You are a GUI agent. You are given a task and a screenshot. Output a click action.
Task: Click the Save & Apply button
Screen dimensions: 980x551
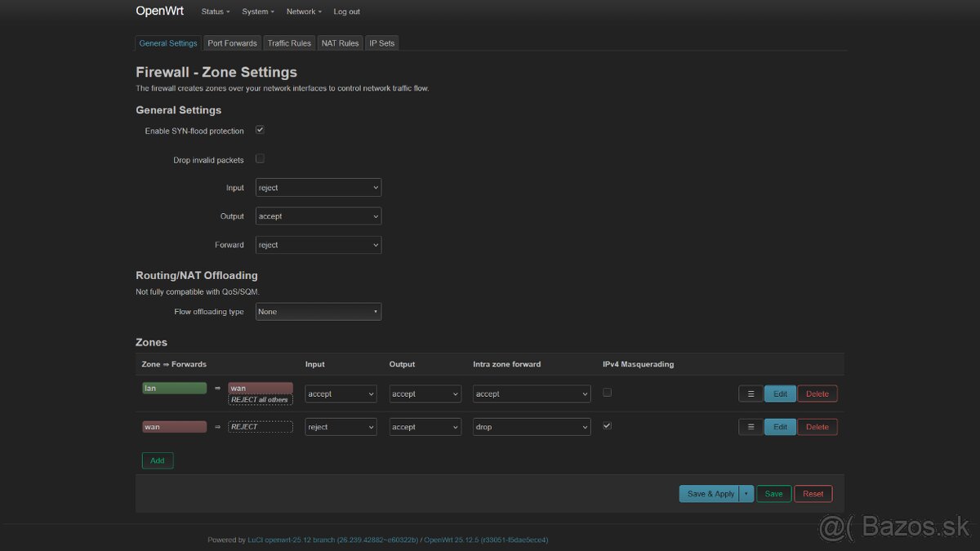pos(709,494)
